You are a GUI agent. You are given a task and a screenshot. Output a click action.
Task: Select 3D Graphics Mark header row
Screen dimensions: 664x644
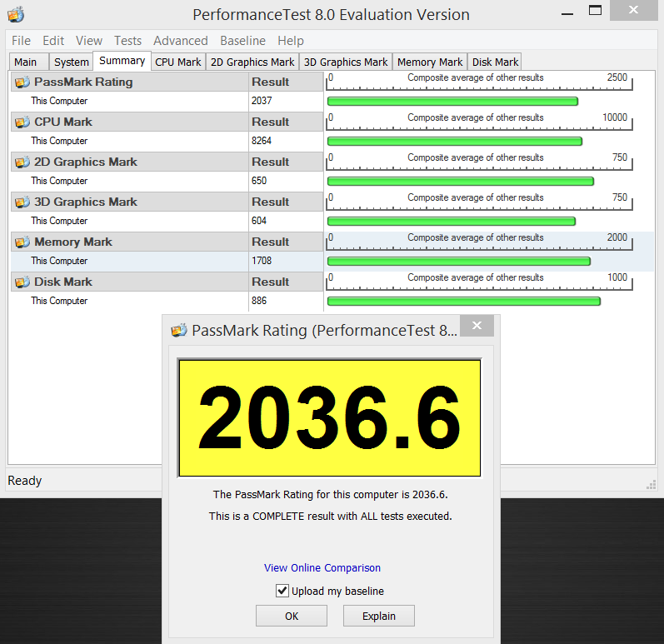pos(167,202)
